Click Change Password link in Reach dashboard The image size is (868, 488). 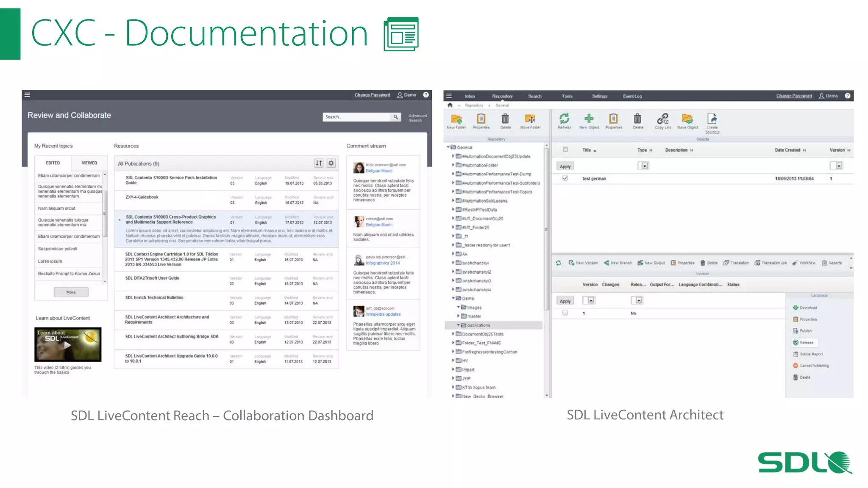coord(372,95)
